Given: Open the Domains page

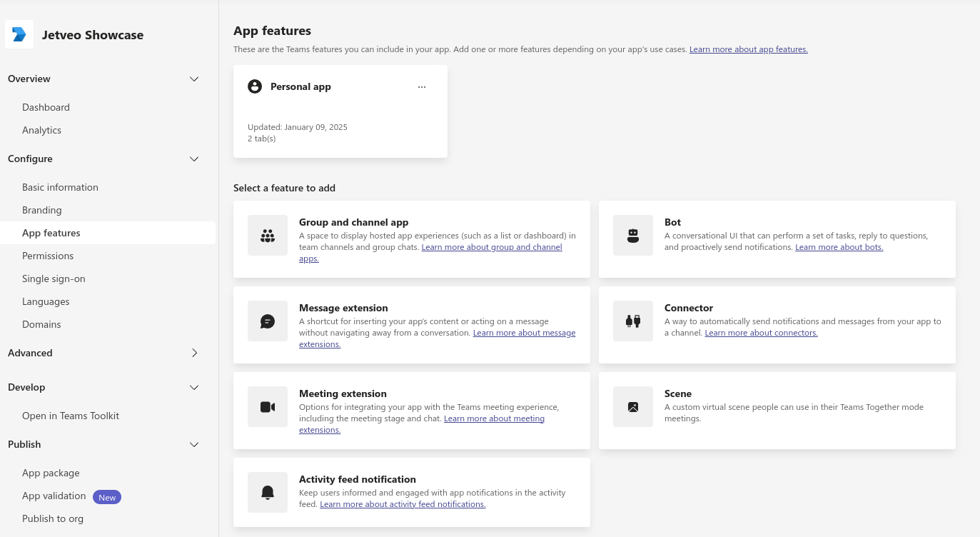Looking at the screenshot, I should 41,324.
